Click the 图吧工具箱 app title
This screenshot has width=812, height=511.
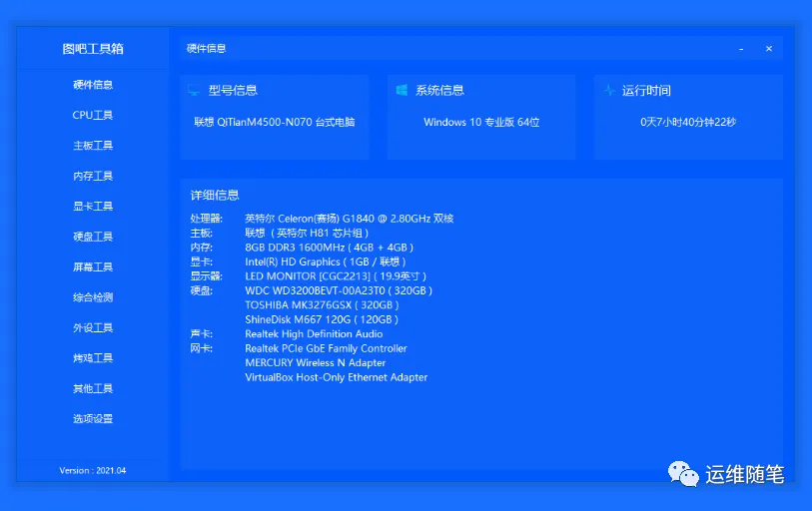point(93,49)
